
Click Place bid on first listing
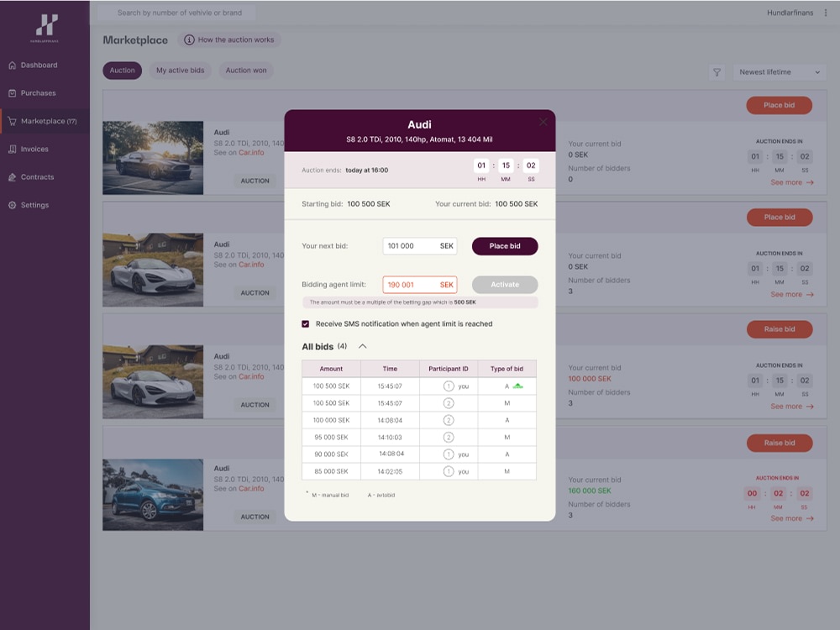[x=779, y=105]
